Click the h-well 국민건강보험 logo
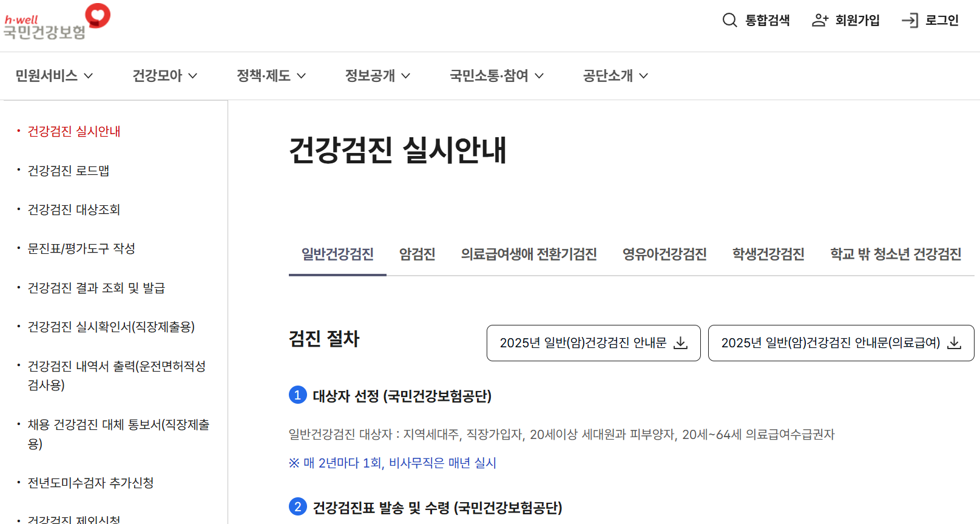Screen dimensions: 980x524 [57, 22]
